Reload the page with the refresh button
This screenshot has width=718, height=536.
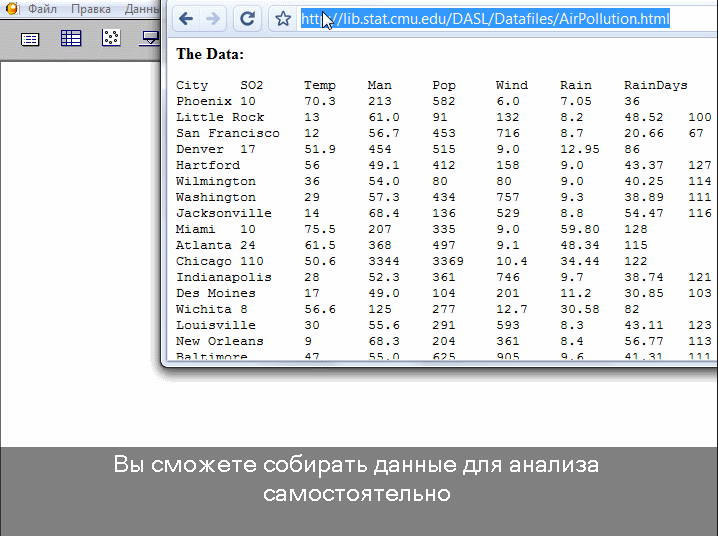click(x=248, y=19)
